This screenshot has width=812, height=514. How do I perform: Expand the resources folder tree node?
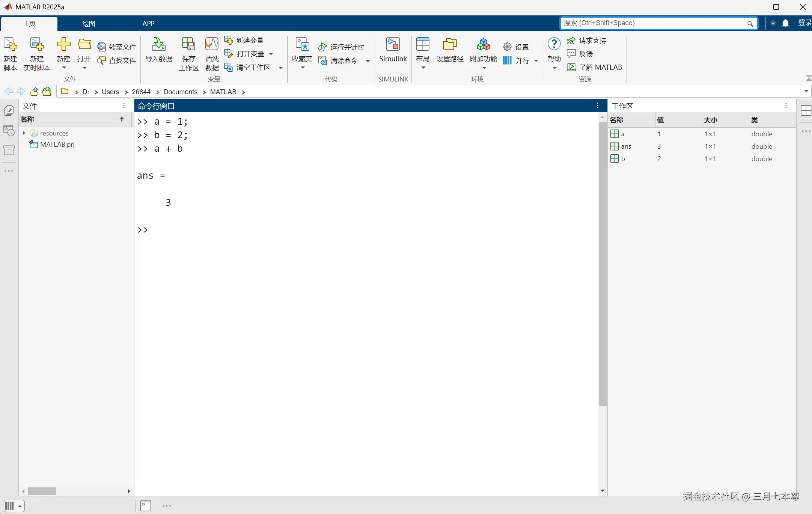pos(24,133)
